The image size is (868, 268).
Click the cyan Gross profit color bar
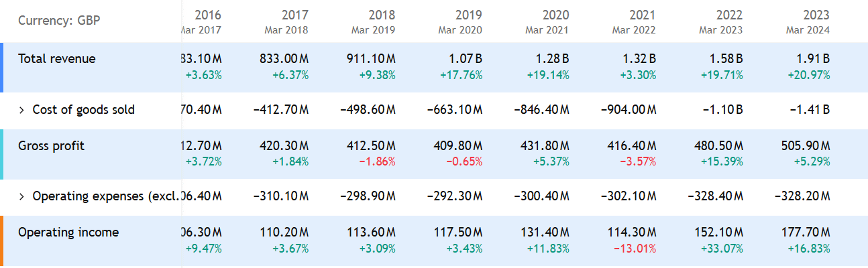[x=2, y=154]
